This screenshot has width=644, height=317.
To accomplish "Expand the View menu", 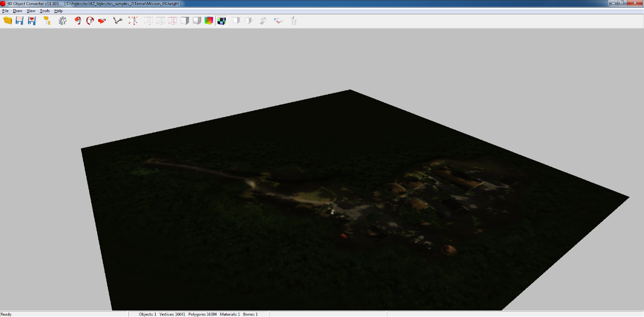I will [x=31, y=11].
